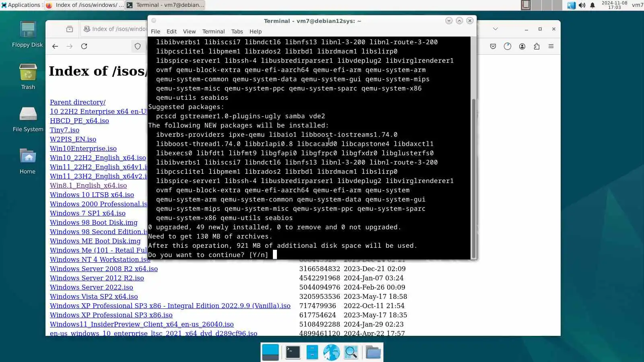Open the Tabs menu in Terminal

[237, 31]
